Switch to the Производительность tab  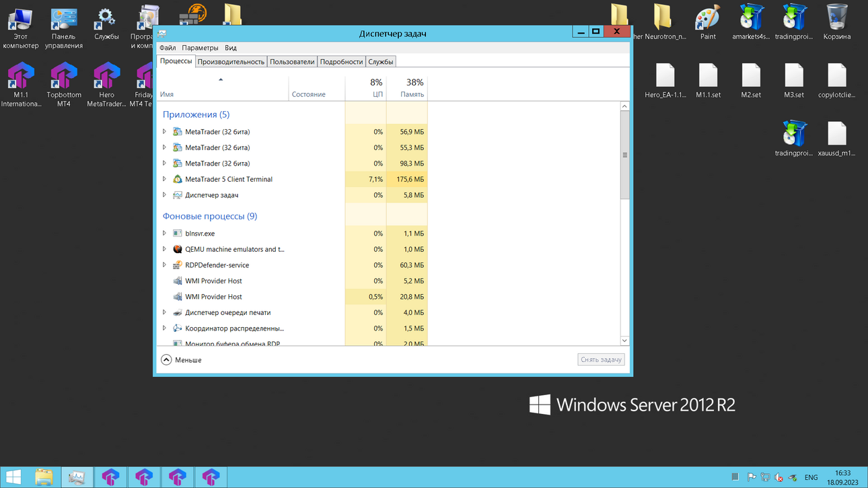click(231, 62)
